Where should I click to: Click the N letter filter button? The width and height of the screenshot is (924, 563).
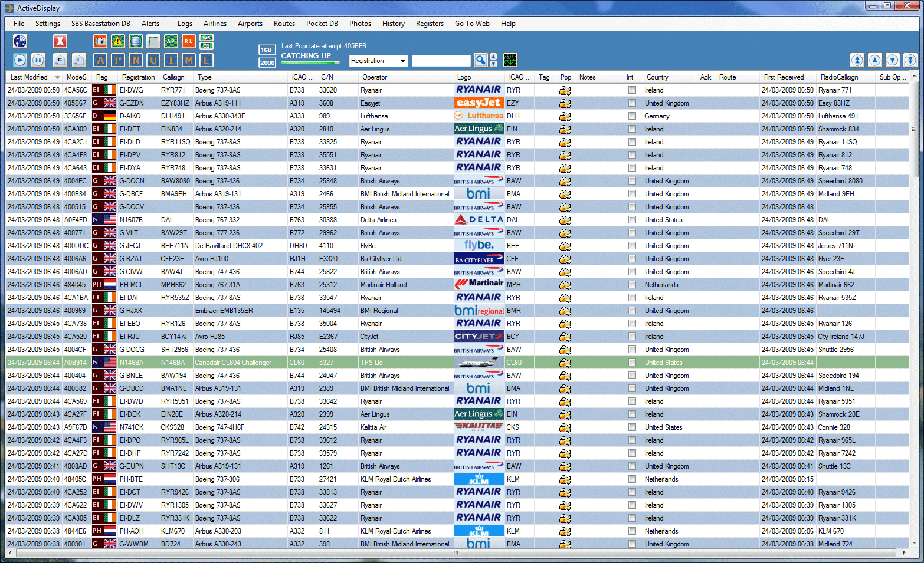click(136, 60)
